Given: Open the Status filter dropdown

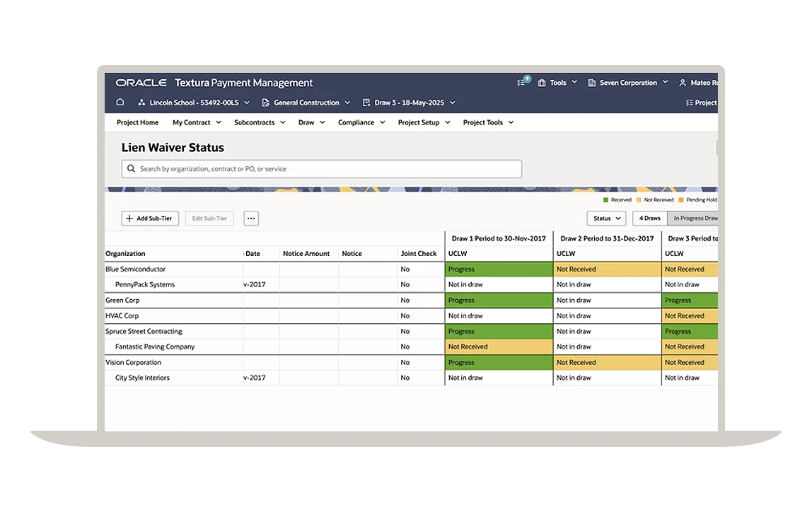Looking at the screenshot, I should pos(606,219).
